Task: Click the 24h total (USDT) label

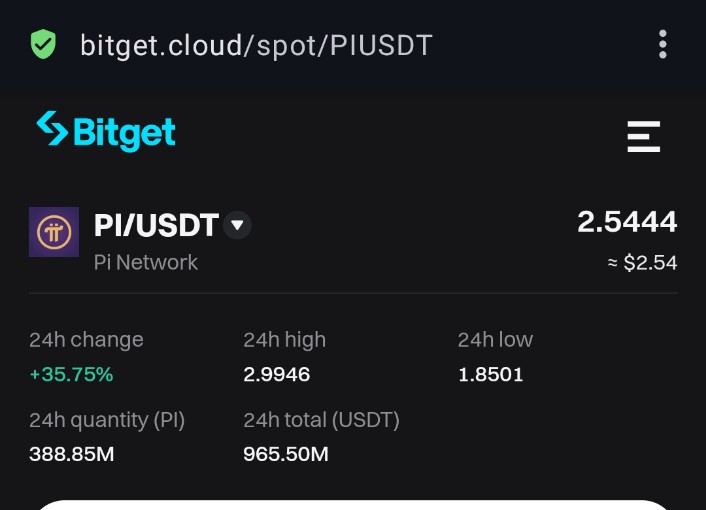Action: [x=321, y=420]
